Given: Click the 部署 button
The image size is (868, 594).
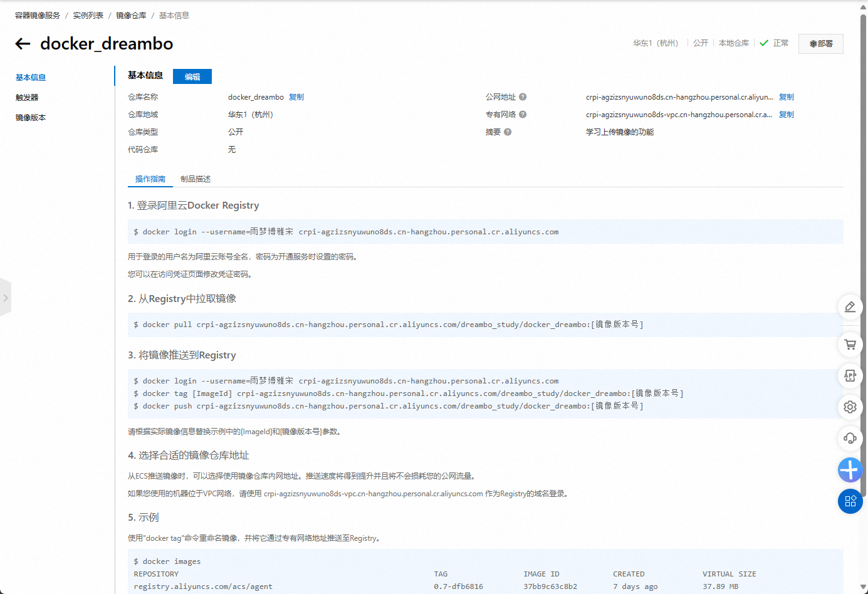Looking at the screenshot, I should coord(820,44).
